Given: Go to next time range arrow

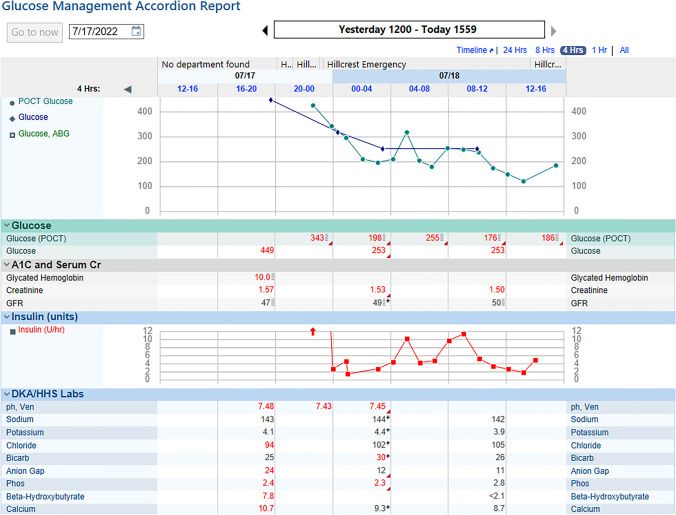Looking at the screenshot, I should click(554, 31).
